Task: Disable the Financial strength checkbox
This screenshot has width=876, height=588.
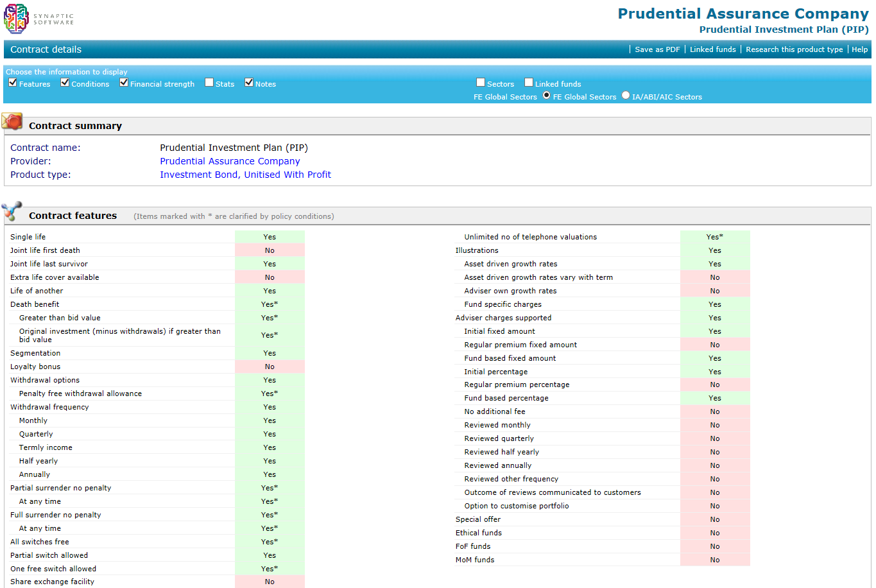Action: pyautogui.click(x=124, y=82)
